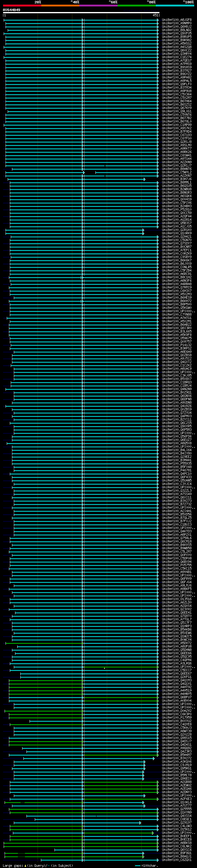
Task: Click label UniRef100_A8E6A9
Action: pyautogui.click(x=176, y=352)
